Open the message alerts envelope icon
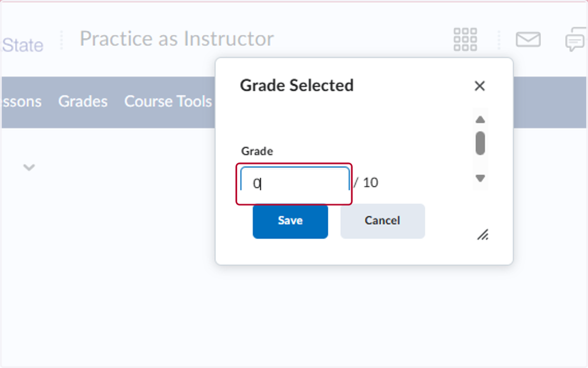 point(528,39)
